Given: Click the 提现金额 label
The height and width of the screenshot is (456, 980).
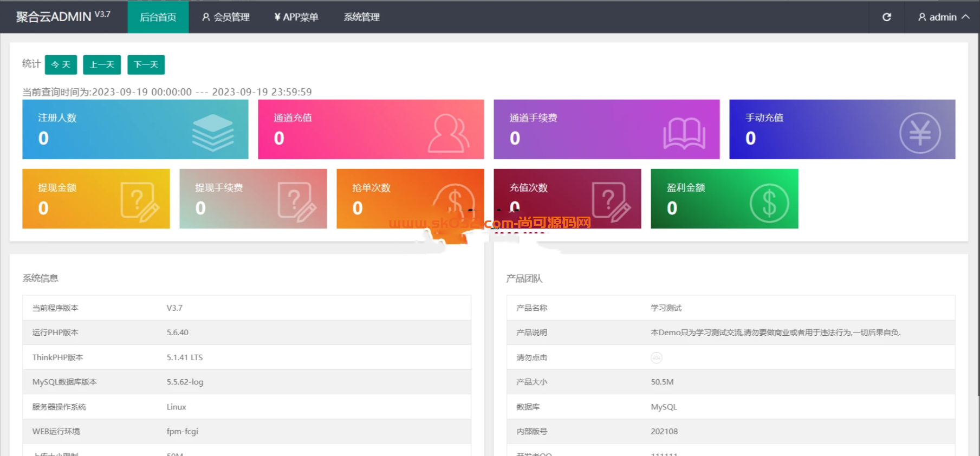Looking at the screenshot, I should pyautogui.click(x=57, y=187).
